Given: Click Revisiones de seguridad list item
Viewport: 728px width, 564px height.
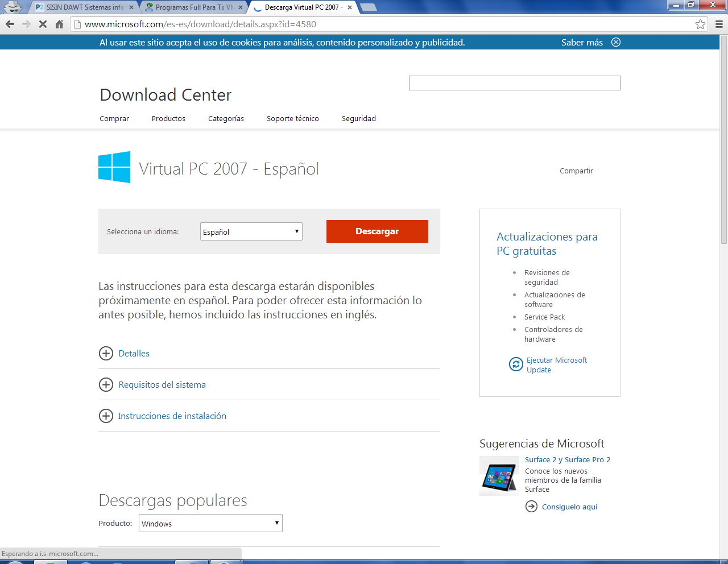Looking at the screenshot, I should click(547, 277).
